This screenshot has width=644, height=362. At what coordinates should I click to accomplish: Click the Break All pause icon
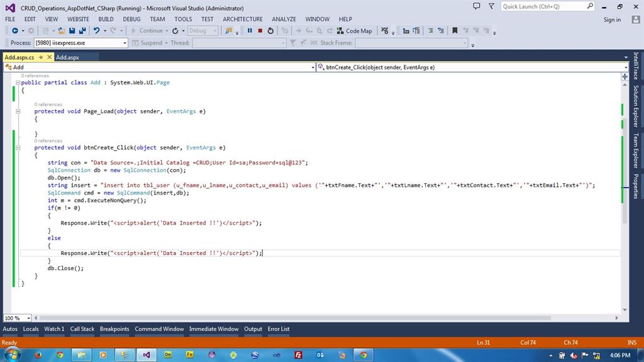click(x=250, y=31)
